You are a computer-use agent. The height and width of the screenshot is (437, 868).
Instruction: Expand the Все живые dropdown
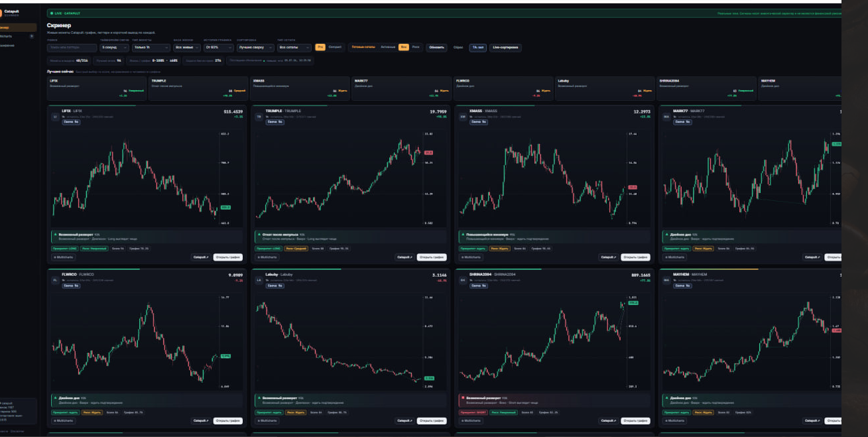click(x=187, y=48)
